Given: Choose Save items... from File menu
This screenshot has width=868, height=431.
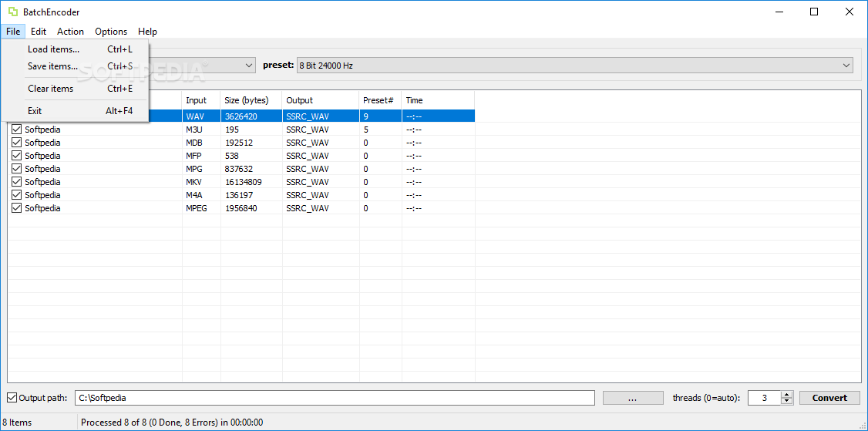Looking at the screenshot, I should 75,66.
